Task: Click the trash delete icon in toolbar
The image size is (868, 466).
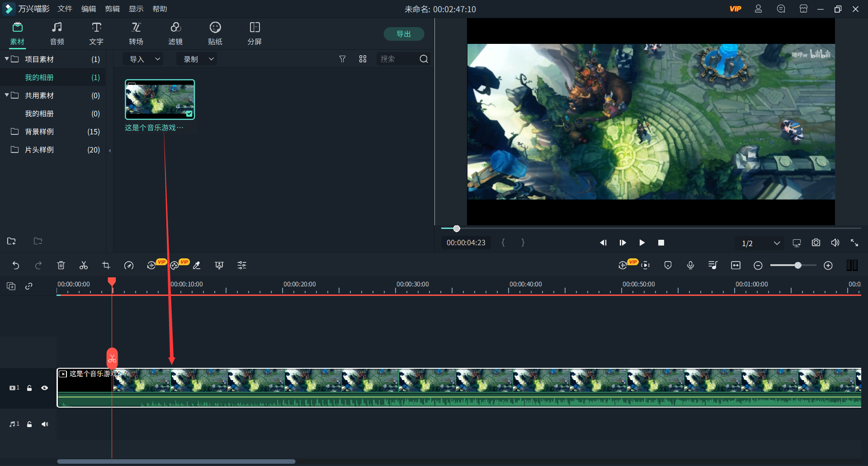Action: (61, 266)
